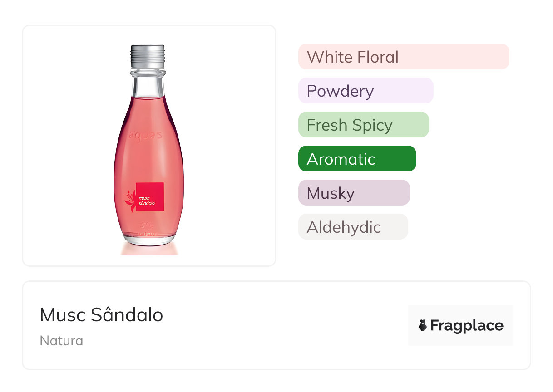Screen dimensions: 553x392
Task: Select the Aldehydic accord bar
Action: coord(353,227)
